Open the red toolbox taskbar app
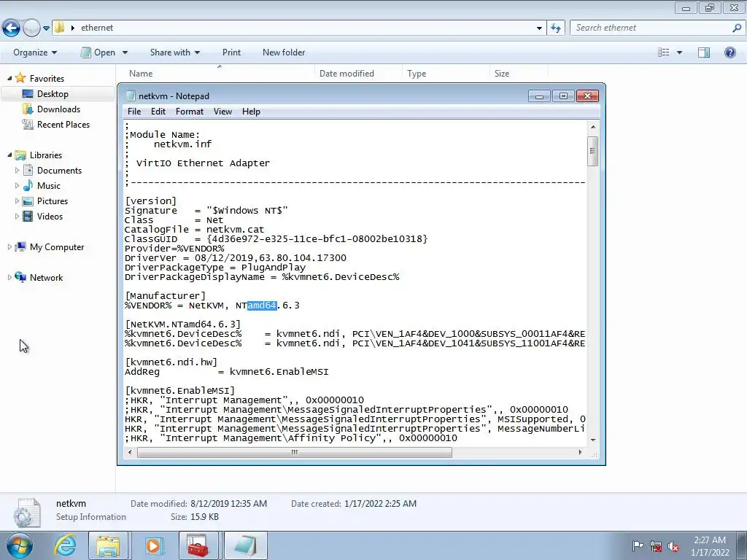The width and height of the screenshot is (747, 560). pos(198,545)
